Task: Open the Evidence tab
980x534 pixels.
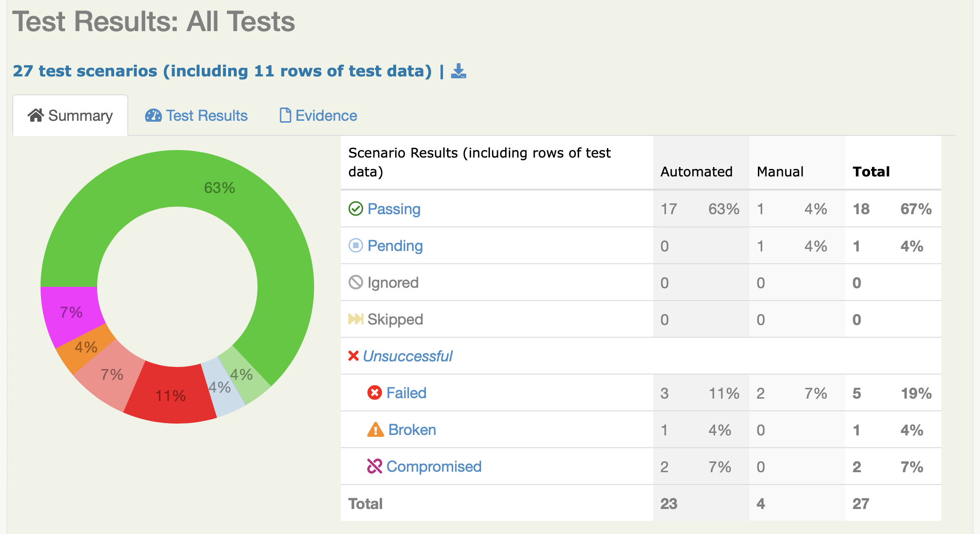Action: click(318, 116)
